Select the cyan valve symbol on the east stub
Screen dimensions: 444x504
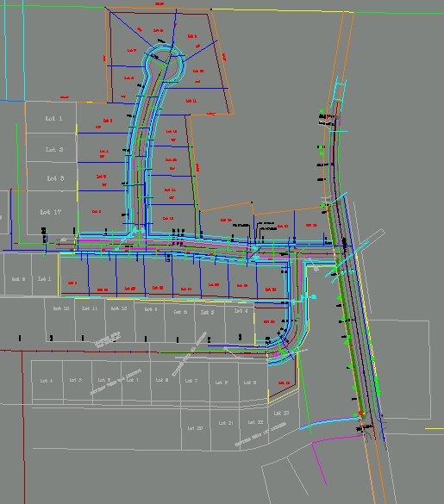(x=314, y=297)
